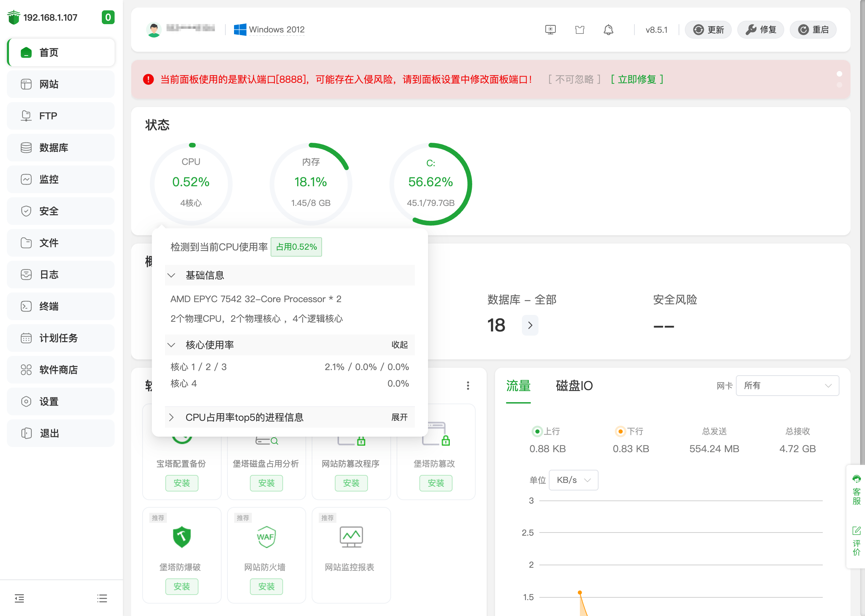865x616 pixels.
Task: Collapse the sidebar using the bottom-left toggle
Action: pyautogui.click(x=19, y=598)
